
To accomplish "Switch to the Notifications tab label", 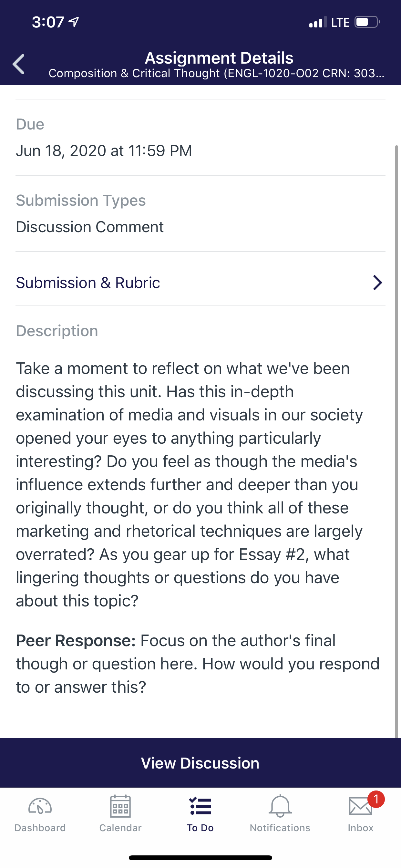I will click(x=280, y=828).
